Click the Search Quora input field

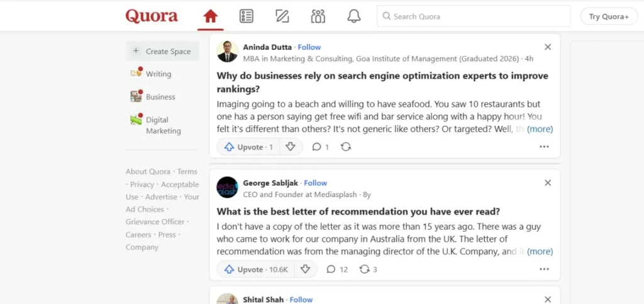coord(478,16)
